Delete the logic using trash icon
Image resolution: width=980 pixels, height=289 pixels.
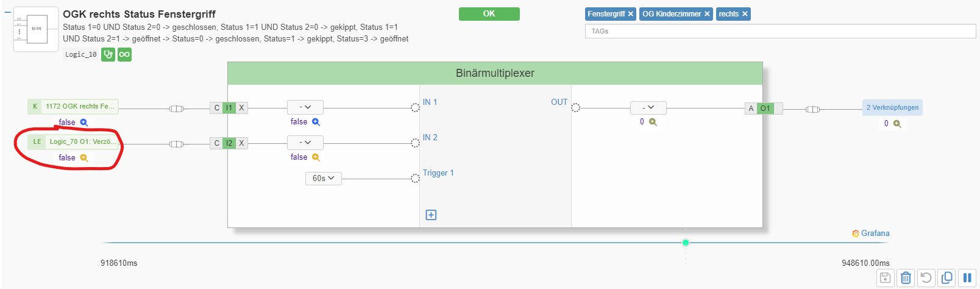point(906,278)
